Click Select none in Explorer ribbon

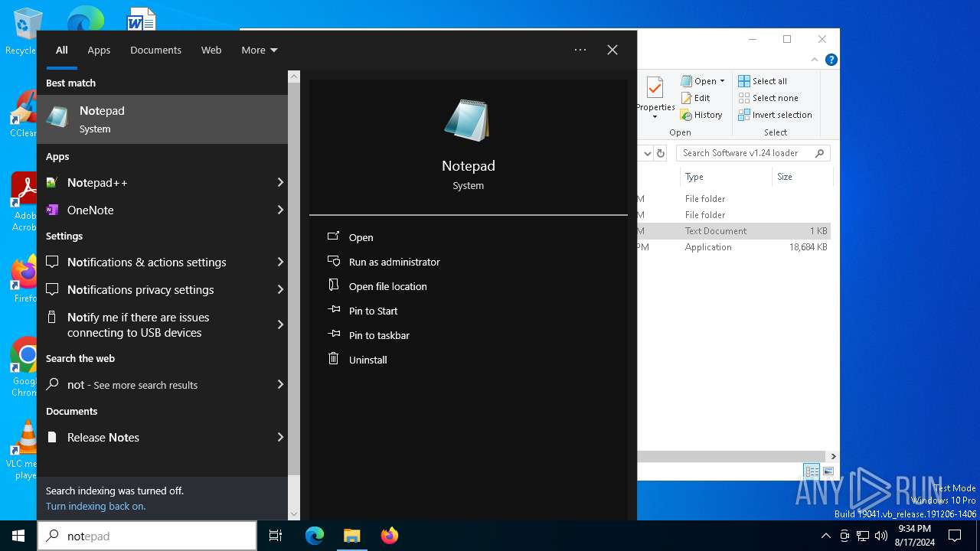point(768,98)
